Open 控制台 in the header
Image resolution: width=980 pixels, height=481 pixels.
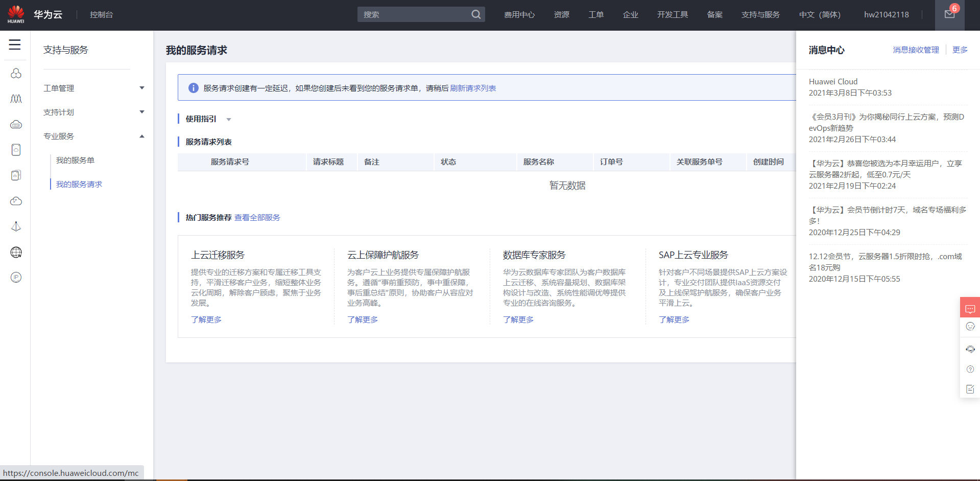pos(101,14)
